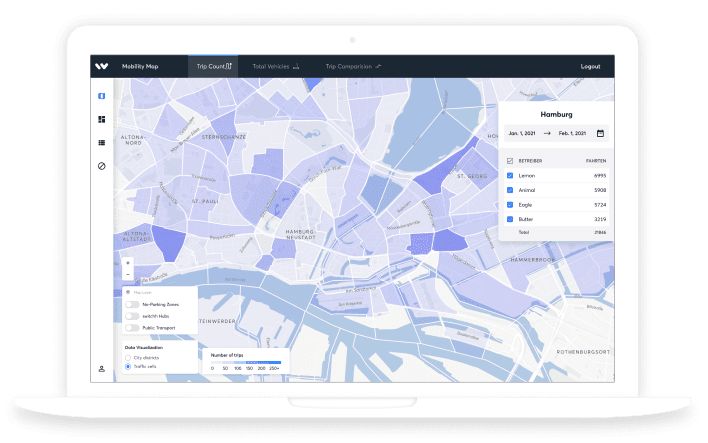Switch to the Total Vehicles tab
The image size is (708, 443).
click(275, 66)
